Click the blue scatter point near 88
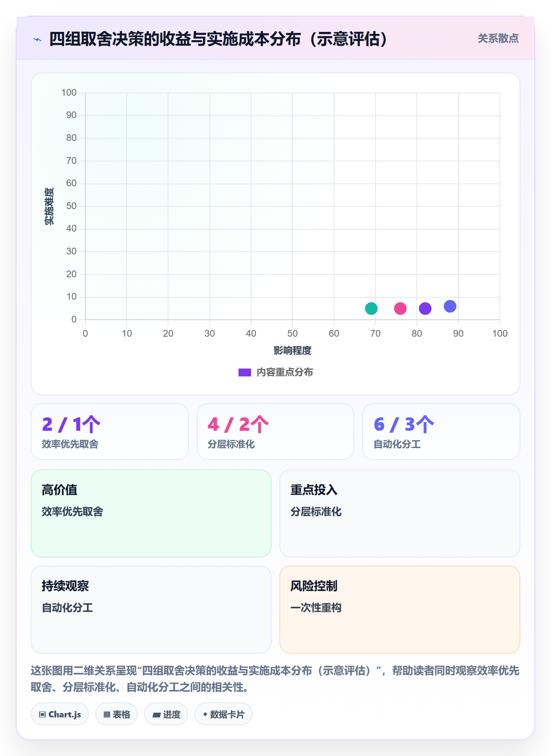Screen dimensions: 551x756 coord(450,306)
